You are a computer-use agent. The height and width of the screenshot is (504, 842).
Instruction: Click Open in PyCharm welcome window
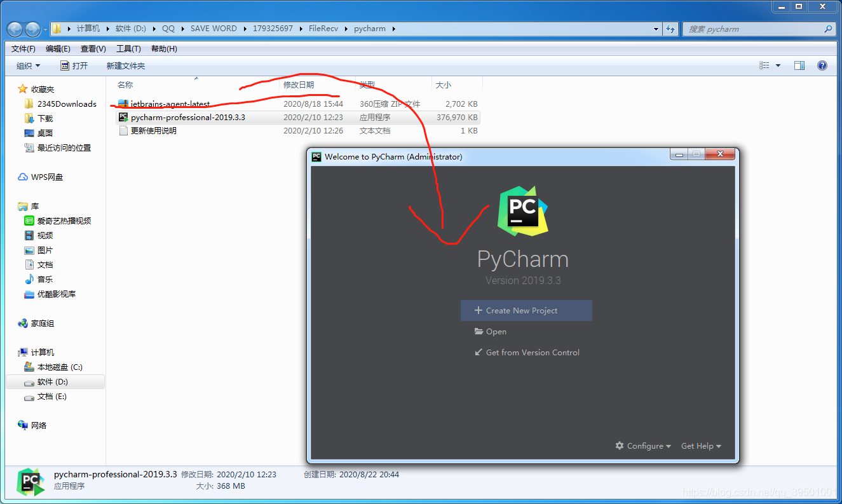click(491, 331)
